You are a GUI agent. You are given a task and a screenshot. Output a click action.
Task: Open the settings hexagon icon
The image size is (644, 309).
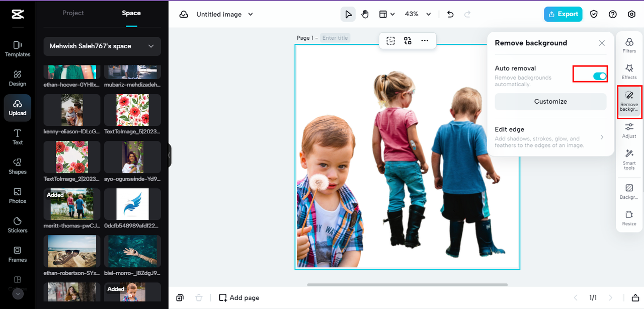[631, 14]
